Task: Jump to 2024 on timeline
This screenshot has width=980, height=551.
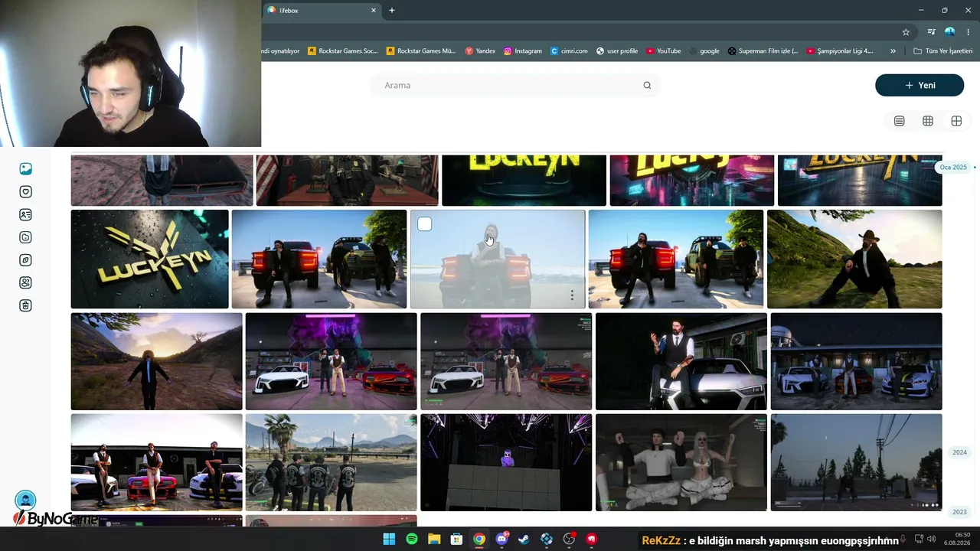Action: (x=959, y=452)
